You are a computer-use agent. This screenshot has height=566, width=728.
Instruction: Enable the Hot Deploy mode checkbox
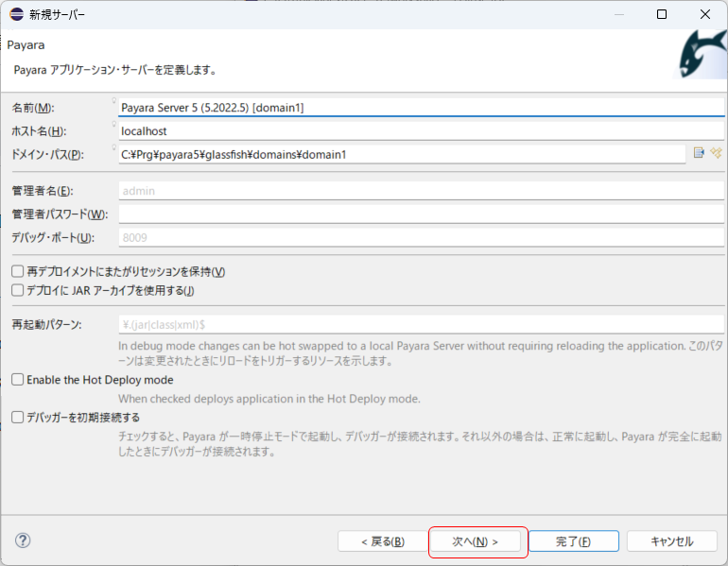point(18,380)
